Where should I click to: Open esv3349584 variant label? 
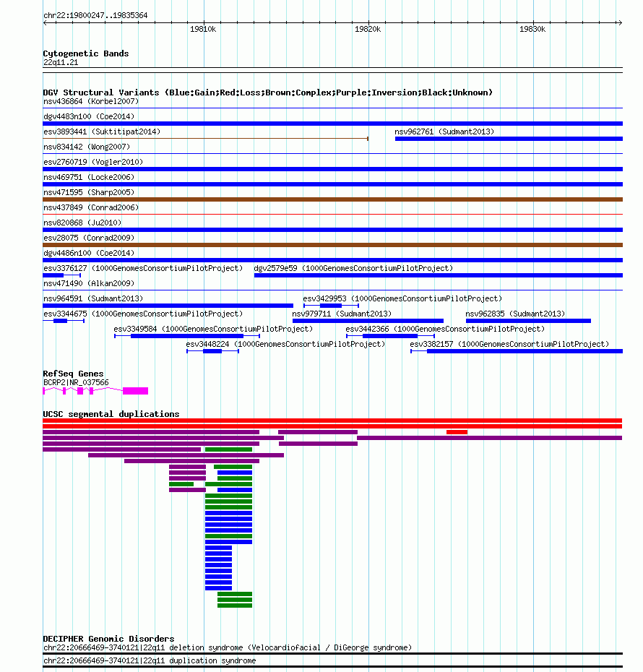click(x=213, y=329)
